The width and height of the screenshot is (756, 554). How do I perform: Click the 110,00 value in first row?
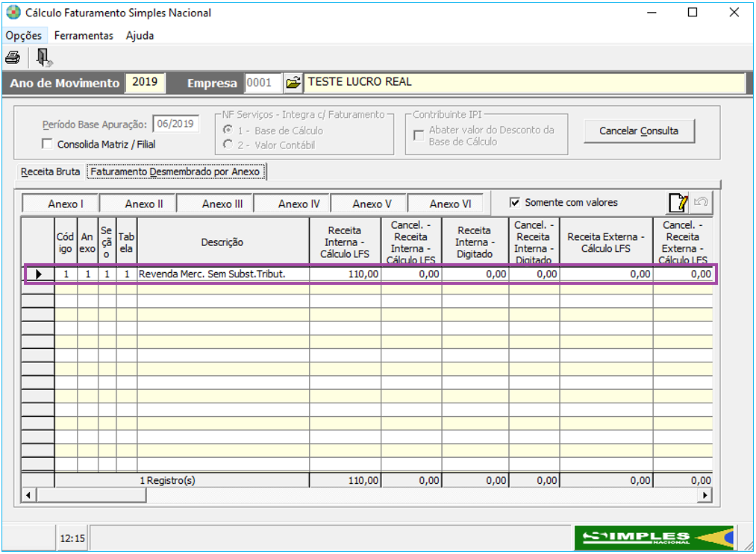pos(346,274)
